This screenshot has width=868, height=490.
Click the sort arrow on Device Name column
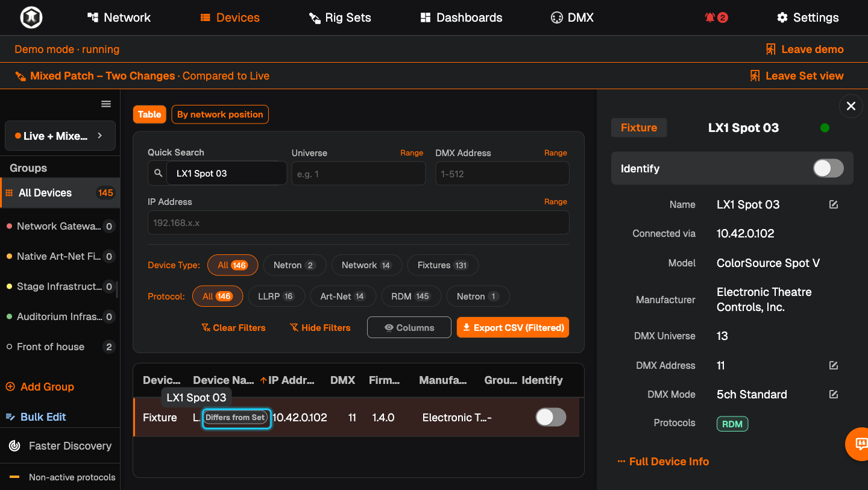tap(263, 380)
